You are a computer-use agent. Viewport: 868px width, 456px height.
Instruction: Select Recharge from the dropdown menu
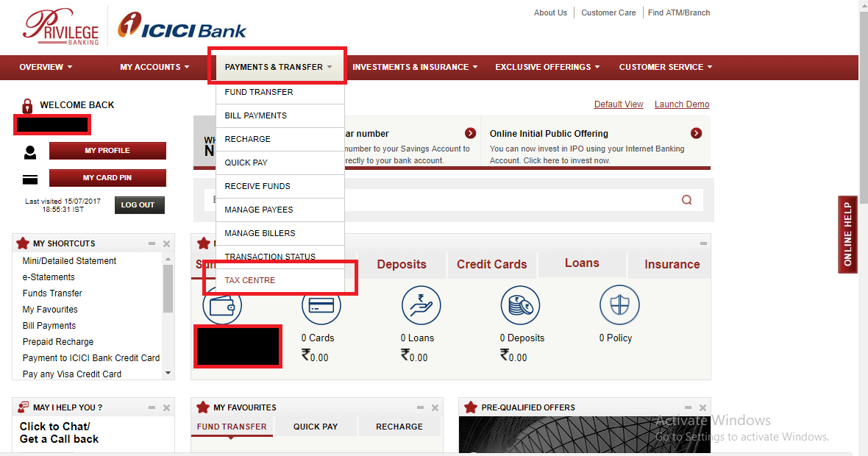(x=280, y=139)
